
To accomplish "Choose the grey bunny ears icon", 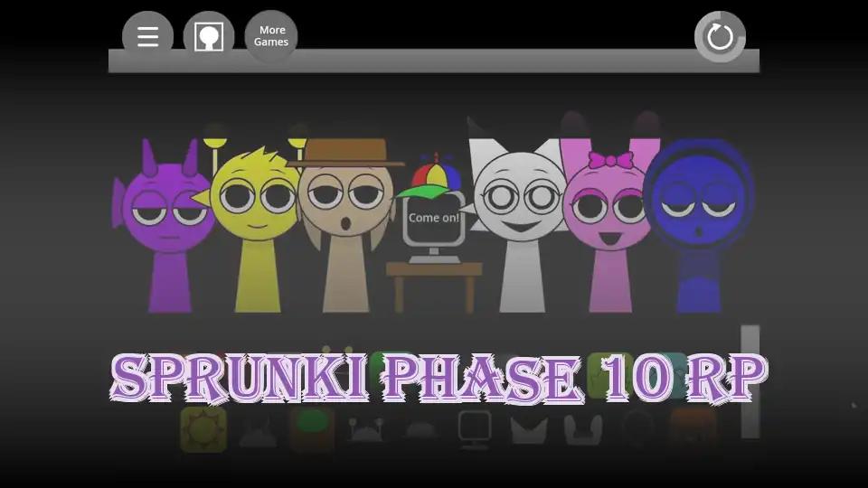I will coord(583,429).
